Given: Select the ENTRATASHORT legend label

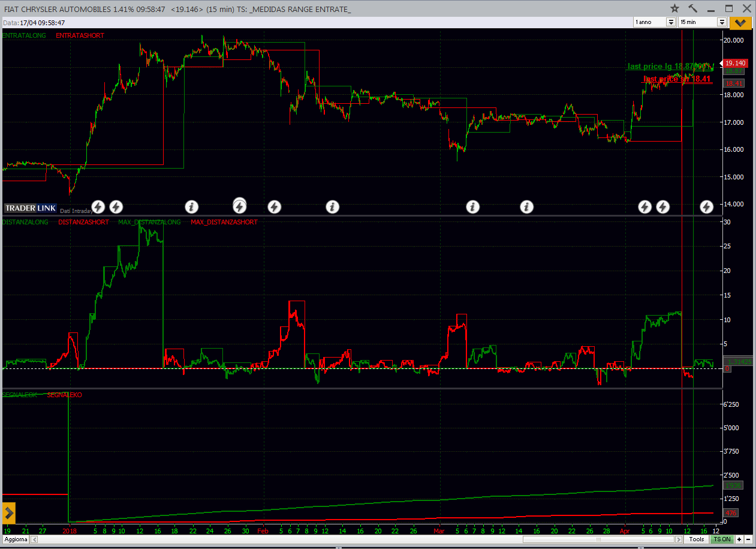Looking at the screenshot, I should 80,36.
